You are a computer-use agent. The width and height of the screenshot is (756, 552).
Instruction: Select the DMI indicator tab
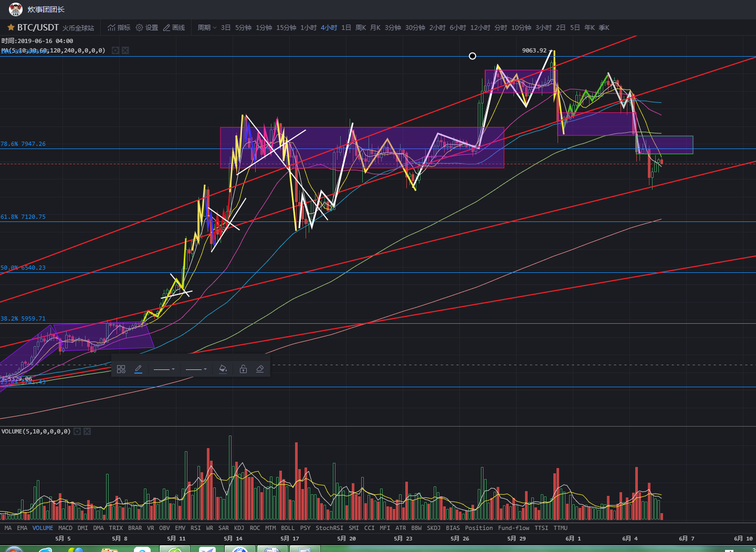tap(82, 528)
